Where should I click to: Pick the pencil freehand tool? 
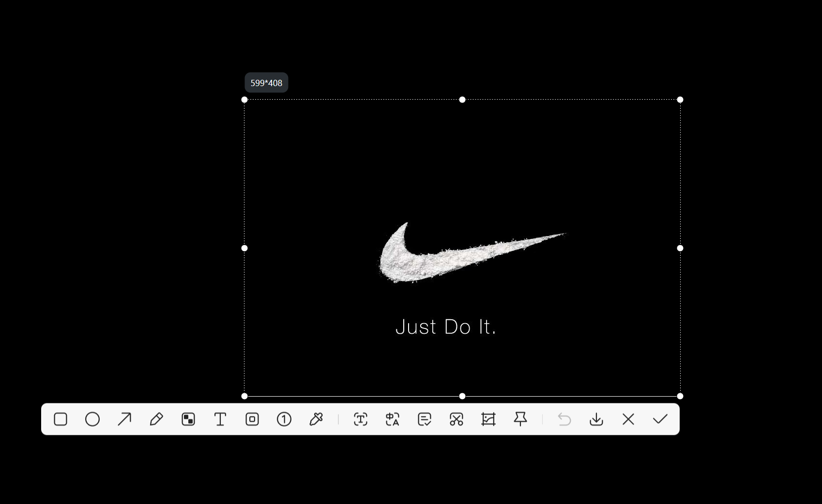156,419
